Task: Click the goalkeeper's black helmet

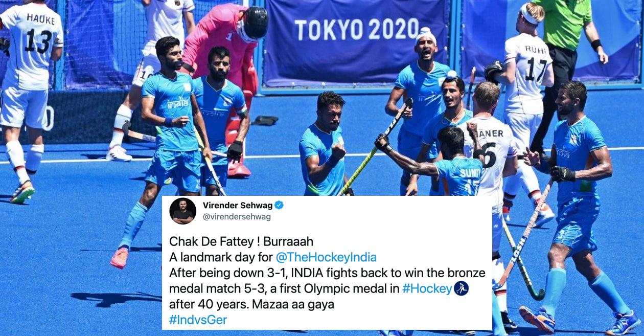Action: click(255, 23)
